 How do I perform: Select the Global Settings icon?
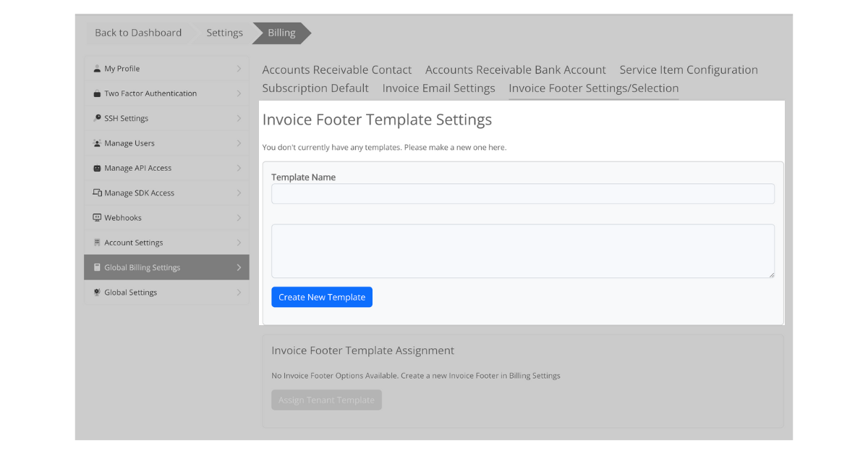[97, 292]
